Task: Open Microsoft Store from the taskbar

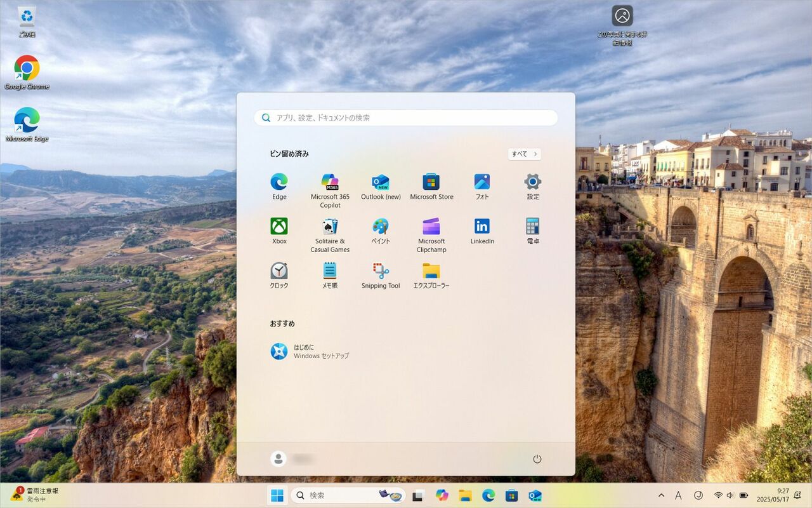Action: (511, 495)
